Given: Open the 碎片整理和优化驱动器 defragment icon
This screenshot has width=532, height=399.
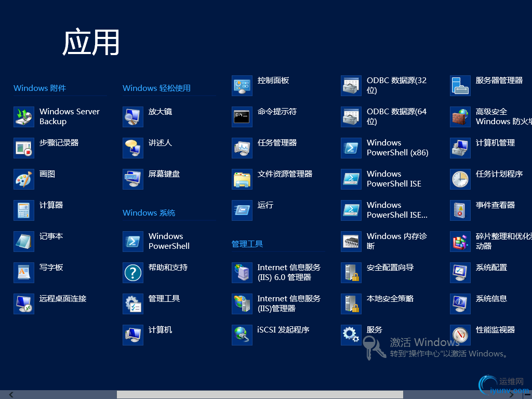Looking at the screenshot, I should tap(460, 242).
